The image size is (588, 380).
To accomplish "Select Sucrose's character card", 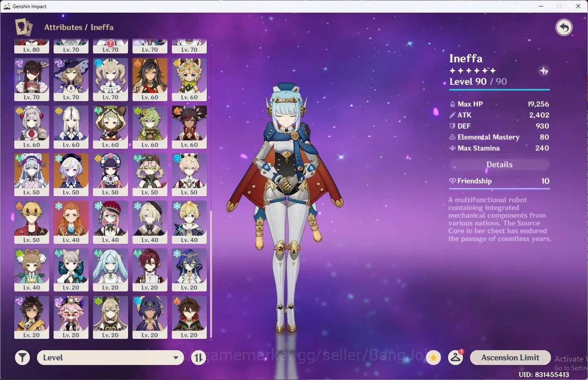I will [x=150, y=175].
